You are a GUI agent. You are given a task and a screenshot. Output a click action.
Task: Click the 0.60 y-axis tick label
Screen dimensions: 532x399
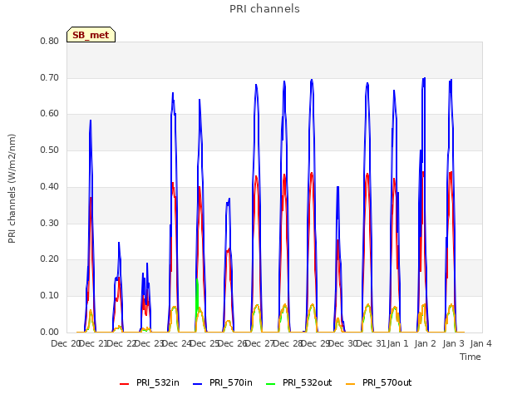click(x=50, y=114)
